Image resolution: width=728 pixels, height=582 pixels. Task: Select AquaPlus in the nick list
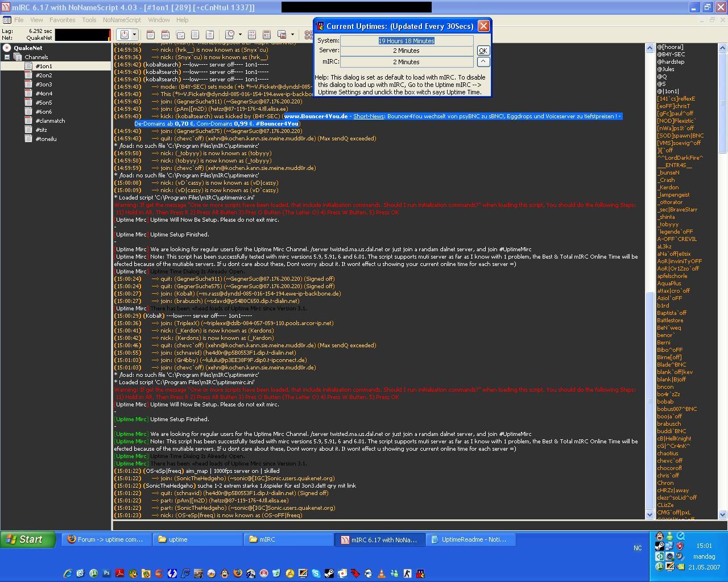(669, 283)
